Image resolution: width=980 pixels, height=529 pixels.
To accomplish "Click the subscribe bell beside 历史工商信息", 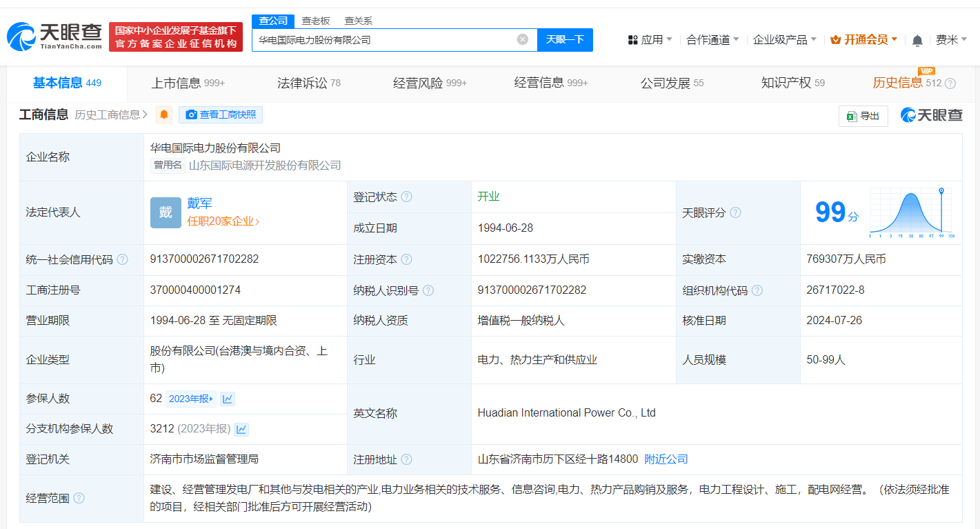I will click(x=164, y=116).
